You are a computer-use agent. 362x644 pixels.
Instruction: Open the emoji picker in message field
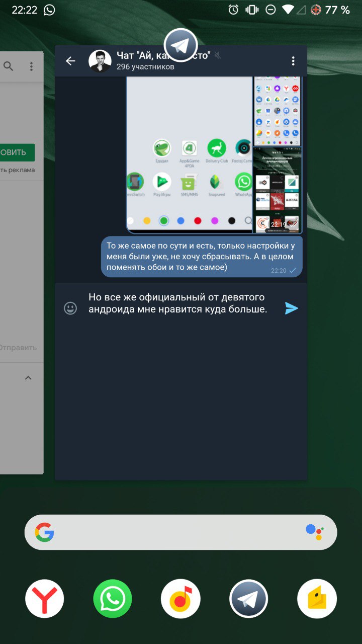pos(70,308)
